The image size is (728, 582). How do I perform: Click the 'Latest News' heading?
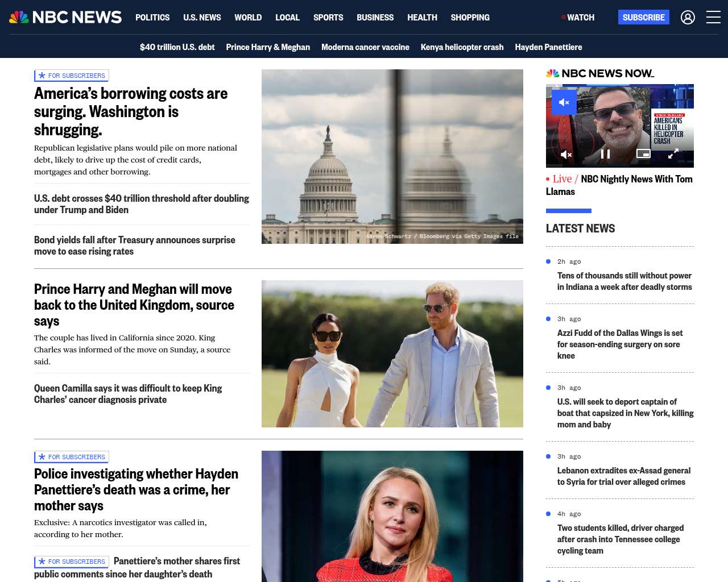pyautogui.click(x=581, y=228)
